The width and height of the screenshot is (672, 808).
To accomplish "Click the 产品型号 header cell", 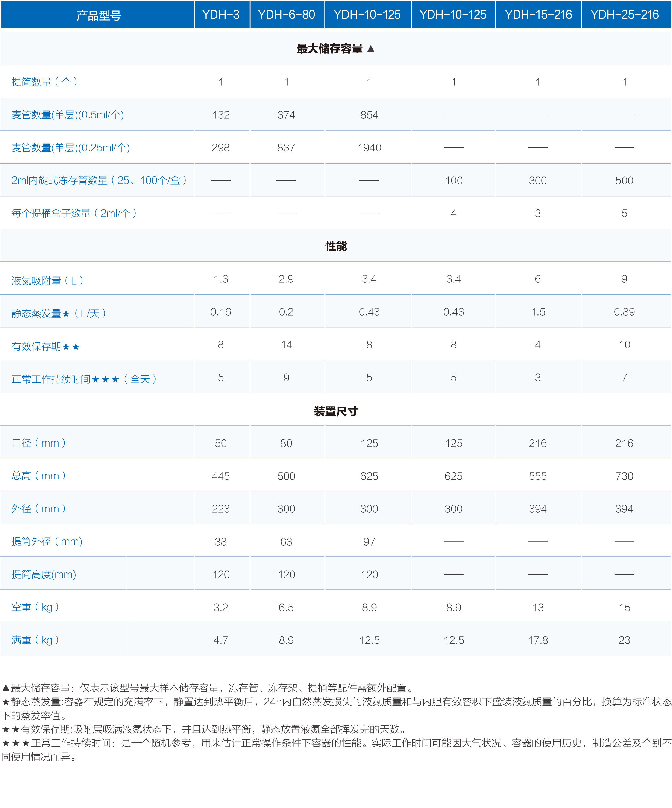I will click(x=98, y=15).
